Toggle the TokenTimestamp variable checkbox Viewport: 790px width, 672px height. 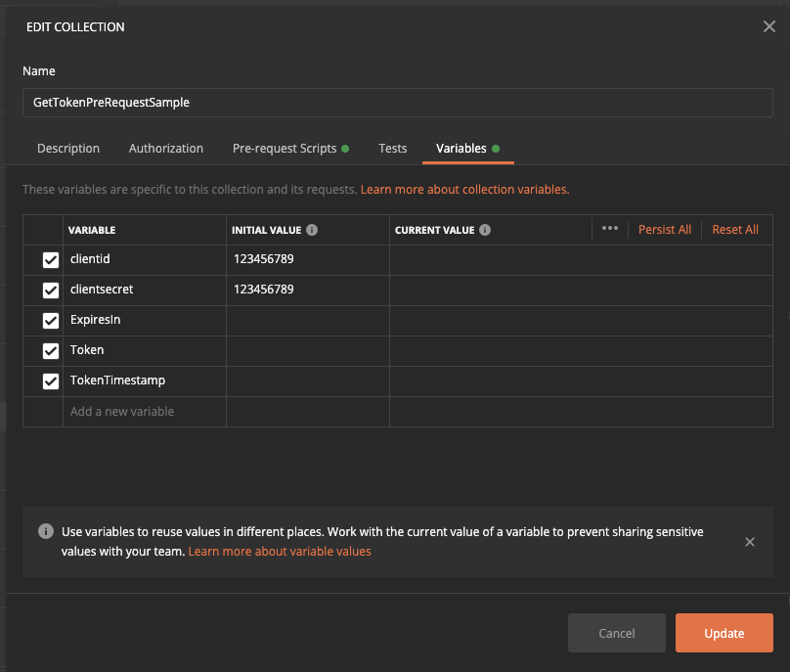point(51,381)
